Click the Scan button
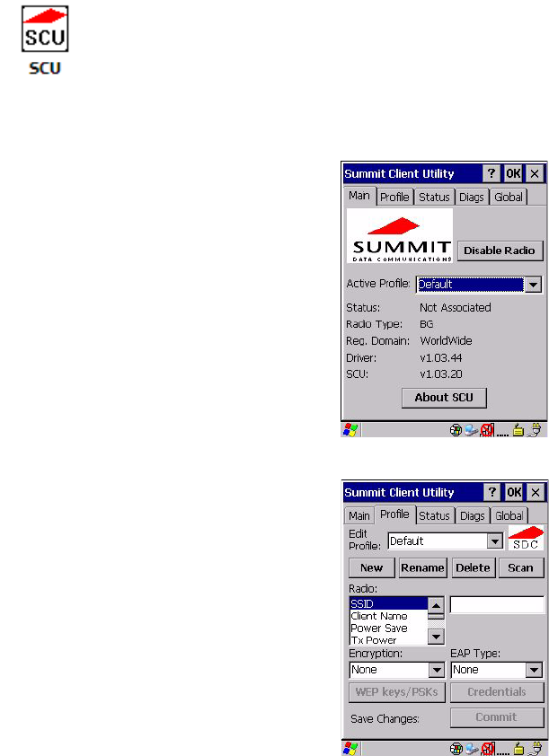 click(x=520, y=568)
